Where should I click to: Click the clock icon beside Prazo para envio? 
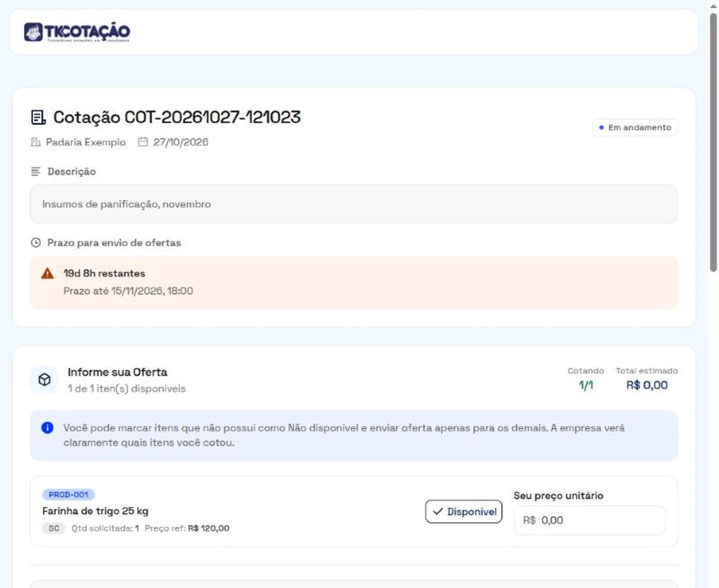(x=36, y=243)
